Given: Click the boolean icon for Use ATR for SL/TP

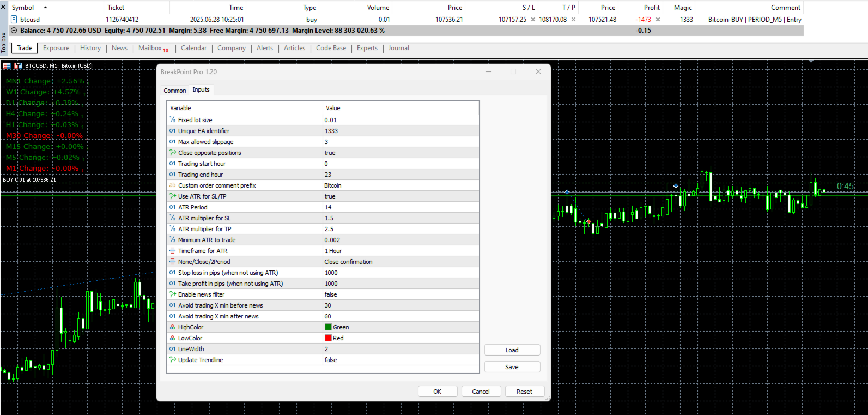Looking at the screenshot, I should pos(172,196).
